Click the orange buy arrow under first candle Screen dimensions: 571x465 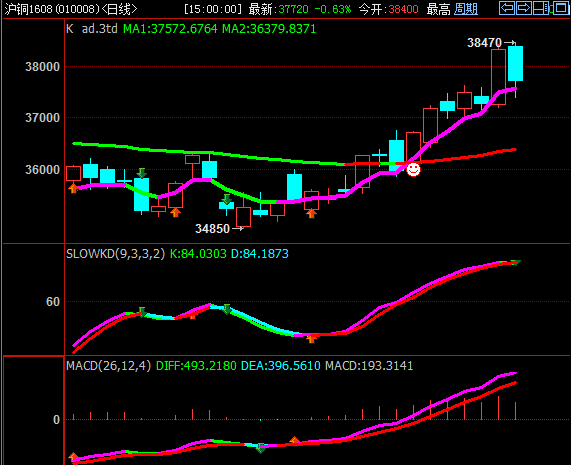74,188
